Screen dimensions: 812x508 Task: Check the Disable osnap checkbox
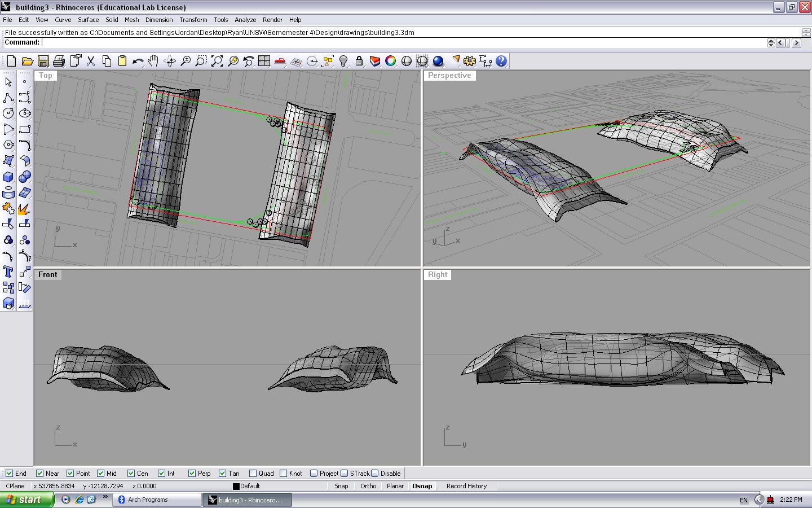pos(374,474)
